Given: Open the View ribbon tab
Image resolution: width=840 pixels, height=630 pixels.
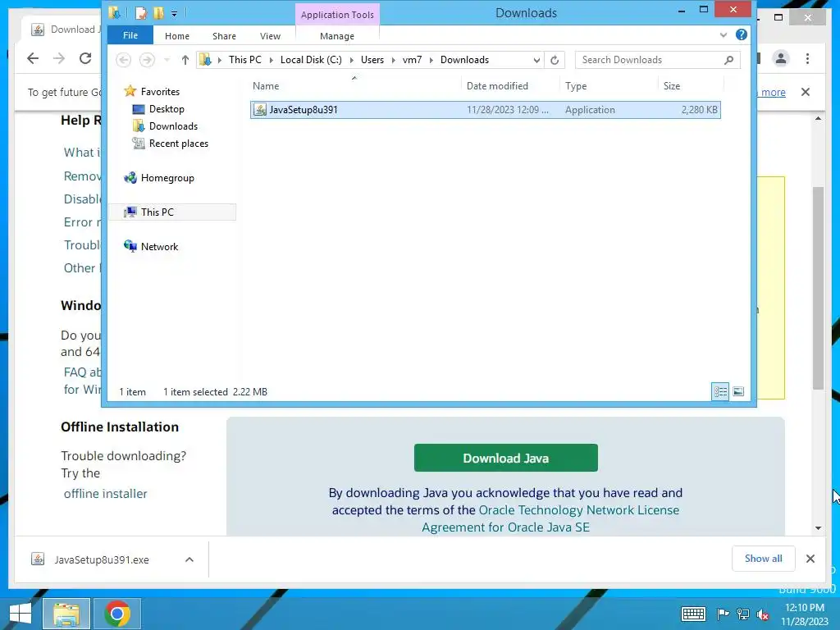Looking at the screenshot, I should (270, 36).
